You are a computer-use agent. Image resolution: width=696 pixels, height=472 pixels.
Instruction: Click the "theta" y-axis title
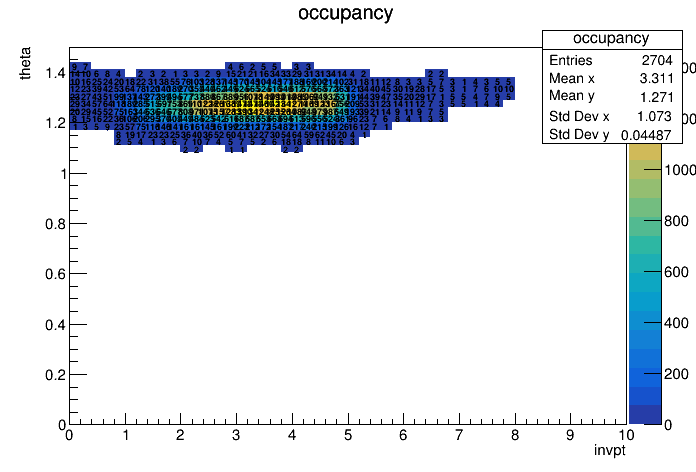point(25,63)
